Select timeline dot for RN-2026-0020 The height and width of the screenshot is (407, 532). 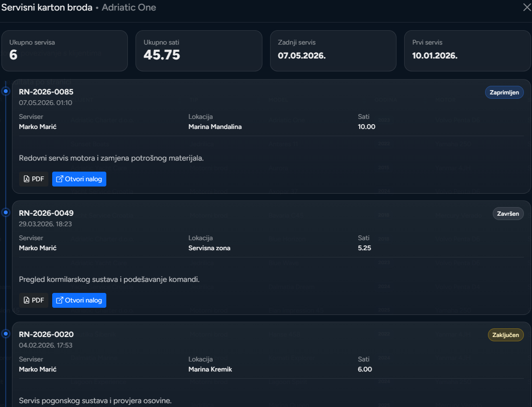(6, 334)
